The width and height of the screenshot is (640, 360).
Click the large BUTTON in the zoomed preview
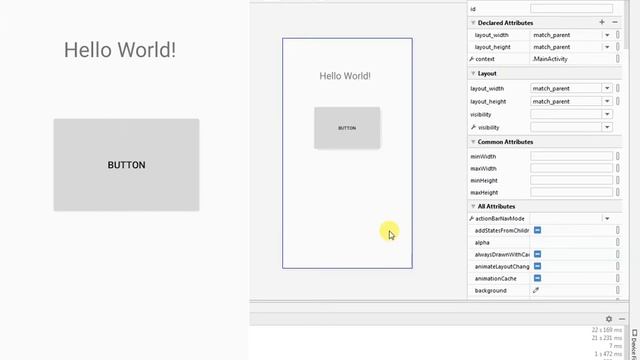click(x=127, y=165)
